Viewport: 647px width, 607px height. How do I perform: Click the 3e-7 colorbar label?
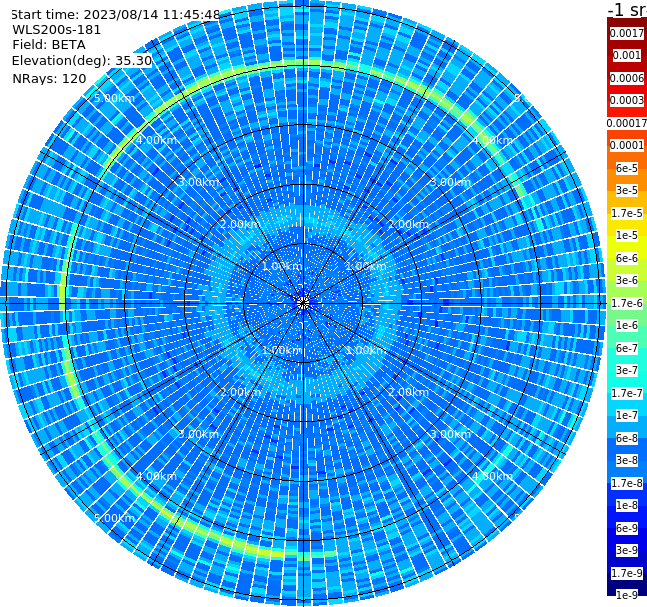click(x=627, y=370)
